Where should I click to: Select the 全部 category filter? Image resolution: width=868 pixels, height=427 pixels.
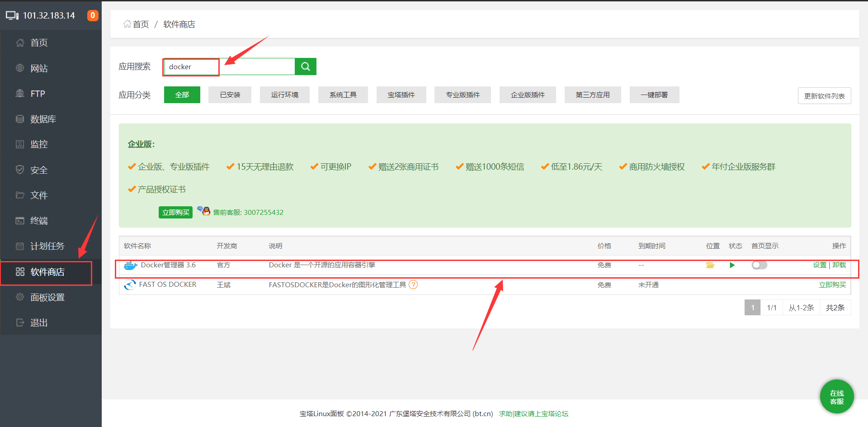click(182, 95)
